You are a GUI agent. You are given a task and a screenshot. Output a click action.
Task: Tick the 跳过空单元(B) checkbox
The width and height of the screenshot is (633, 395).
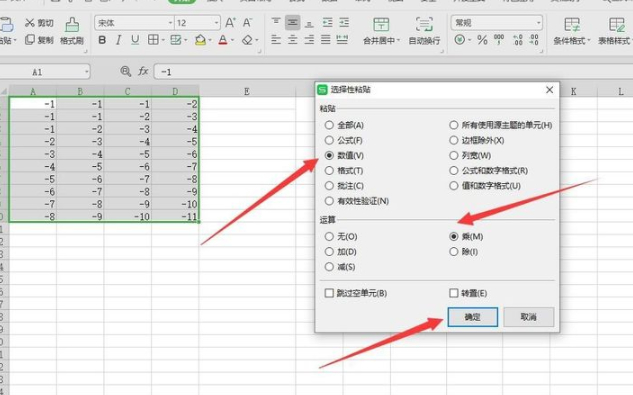[329, 293]
